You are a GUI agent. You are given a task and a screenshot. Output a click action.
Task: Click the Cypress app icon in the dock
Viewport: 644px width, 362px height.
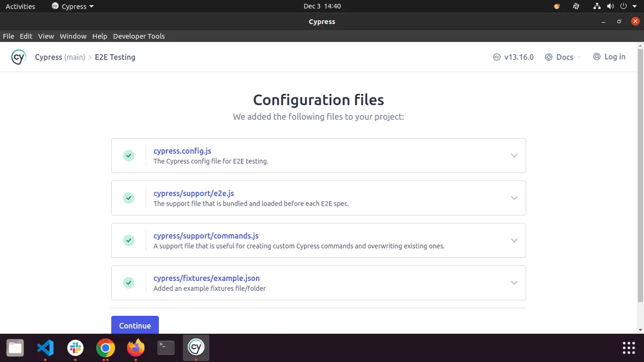pos(196,348)
